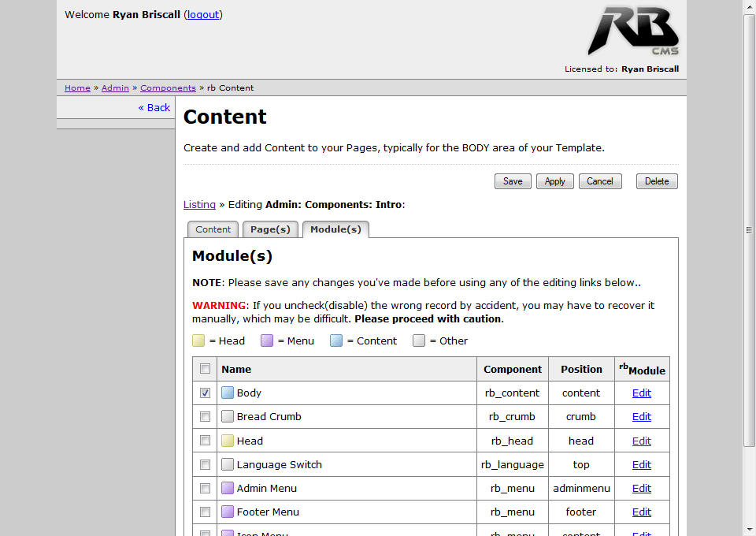
Task: Open the Edit link for Footer Menu
Action: pos(641,512)
